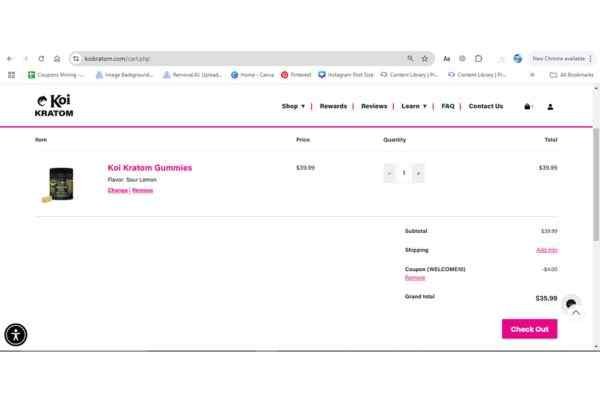Remove the WELCOME10 coupon
The height and width of the screenshot is (400, 600).
pyautogui.click(x=415, y=278)
